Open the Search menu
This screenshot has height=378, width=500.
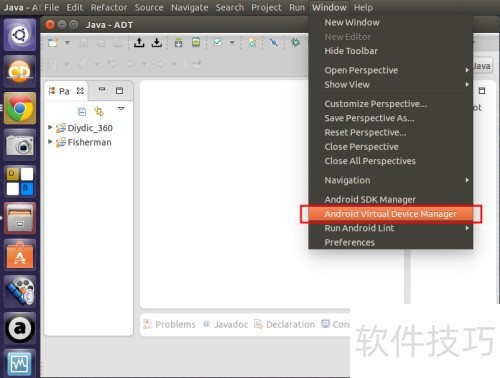click(x=230, y=7)
